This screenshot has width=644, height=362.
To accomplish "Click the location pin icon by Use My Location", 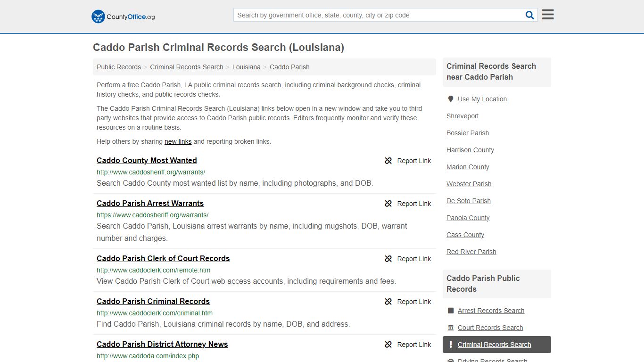I will pyautogui.click(x=451, y=99).
